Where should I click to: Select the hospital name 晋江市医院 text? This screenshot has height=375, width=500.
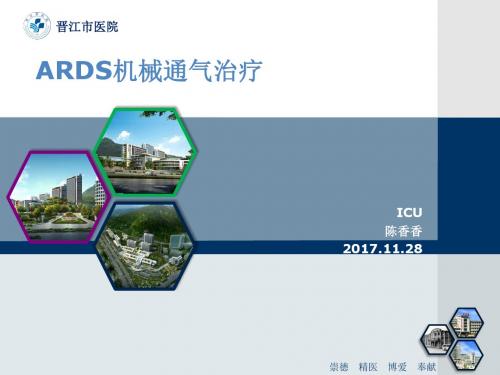(87, 27)
